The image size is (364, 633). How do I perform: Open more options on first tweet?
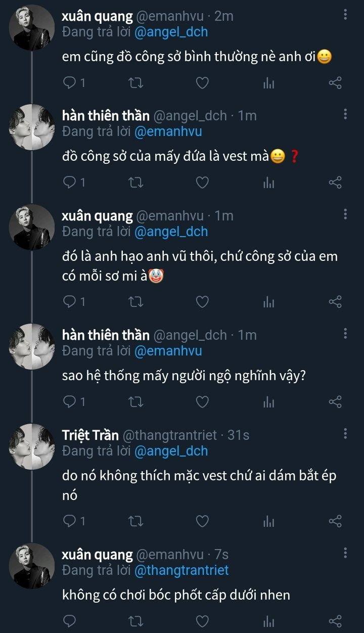tap(345, 15)
